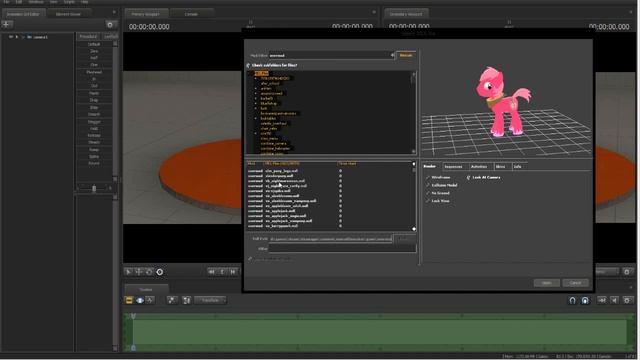The width and height of the screenshot is (640, 360).
Task: Click the folder tree vertical scrollbar
Action: pos(413,113)
